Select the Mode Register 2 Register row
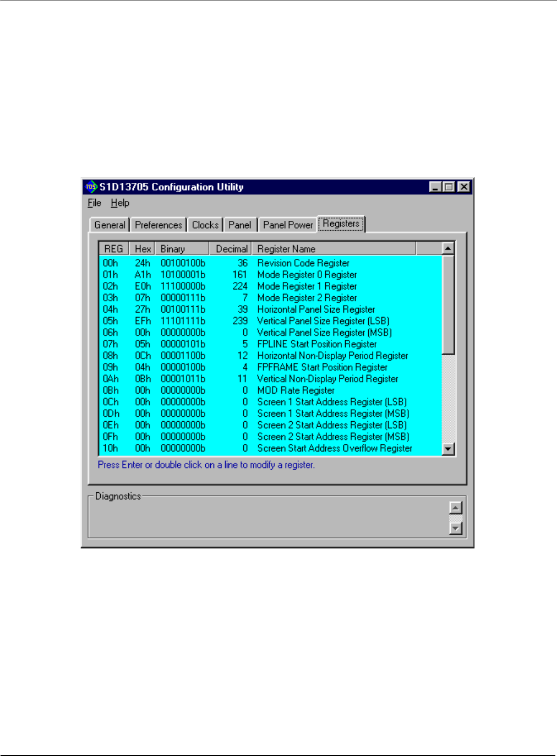The image size is (557, 756). [271, 298]
